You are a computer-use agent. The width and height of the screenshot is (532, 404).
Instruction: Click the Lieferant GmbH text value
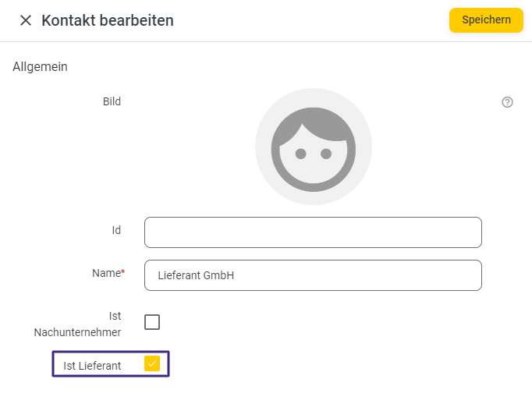pyautogui.click(x=196, y=275)
